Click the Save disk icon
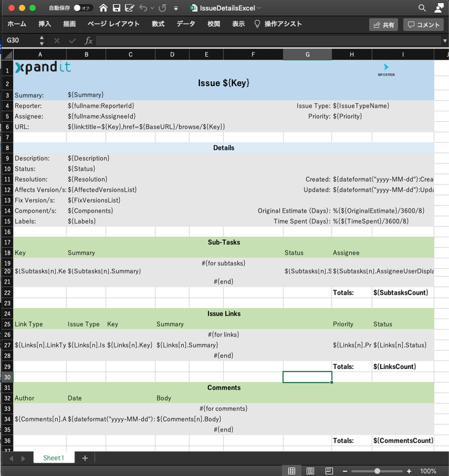The height and width of the screenshot is (476, 449). tap(117, 8)
